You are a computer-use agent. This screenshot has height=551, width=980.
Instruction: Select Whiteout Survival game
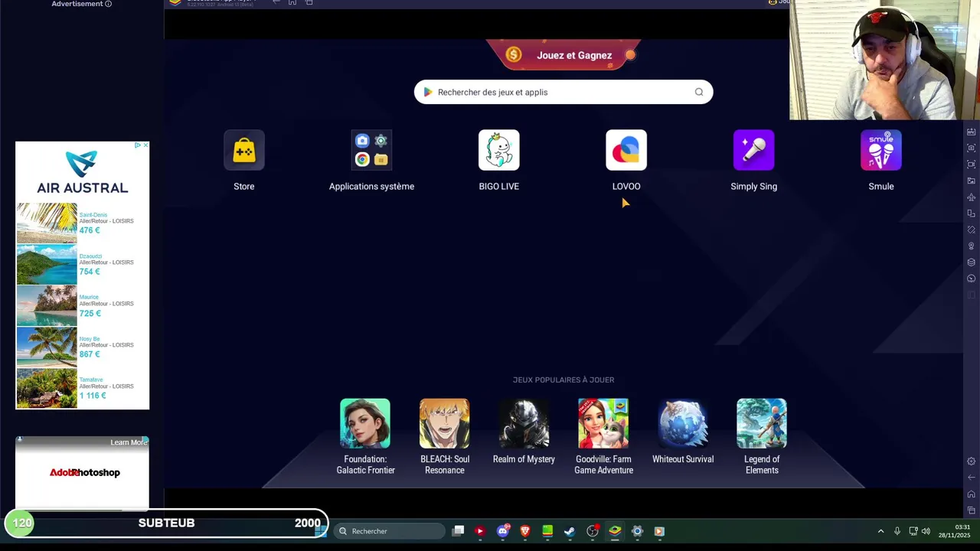[683, 423]
